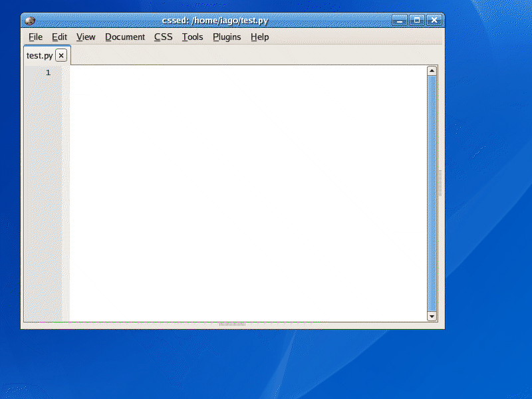532x399 pixels.
Task: Click the vertical scrollbar thumb
Action: [x=432, y=194]
